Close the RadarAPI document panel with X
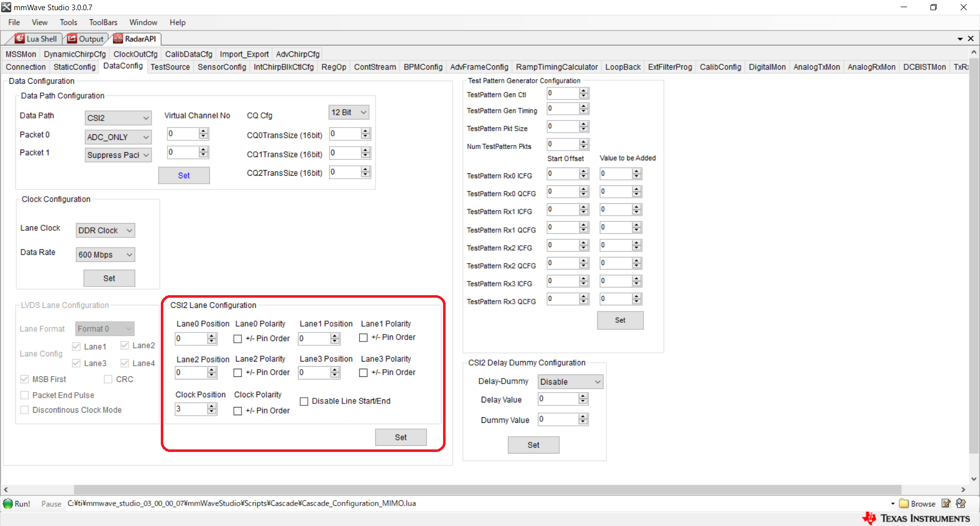 coord(971,39)
